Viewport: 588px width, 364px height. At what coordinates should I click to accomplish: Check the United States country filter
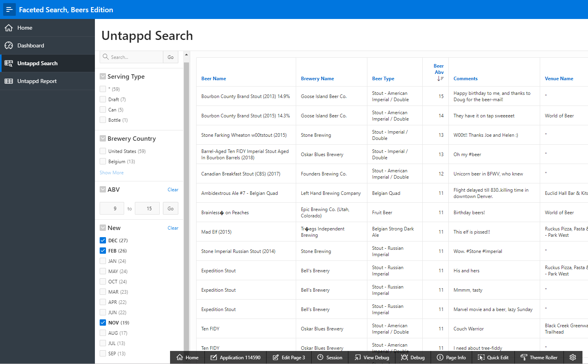coord(103,151)
